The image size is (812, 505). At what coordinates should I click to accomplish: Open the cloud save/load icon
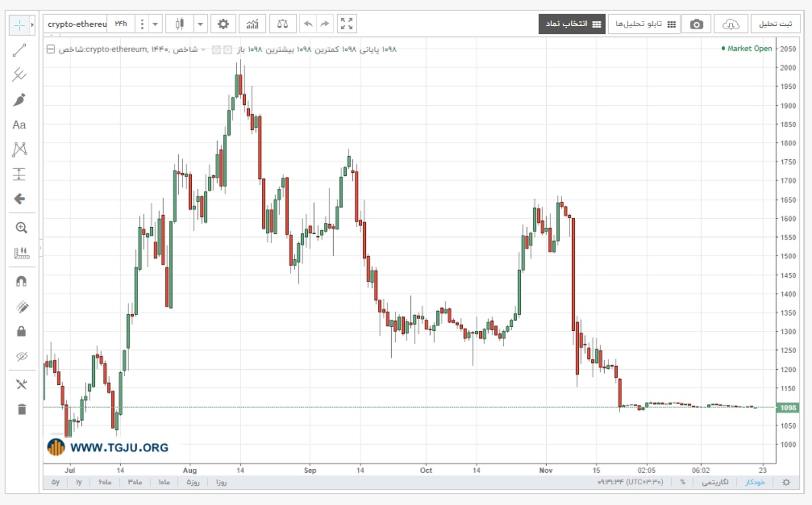click(x=731, y=24)
